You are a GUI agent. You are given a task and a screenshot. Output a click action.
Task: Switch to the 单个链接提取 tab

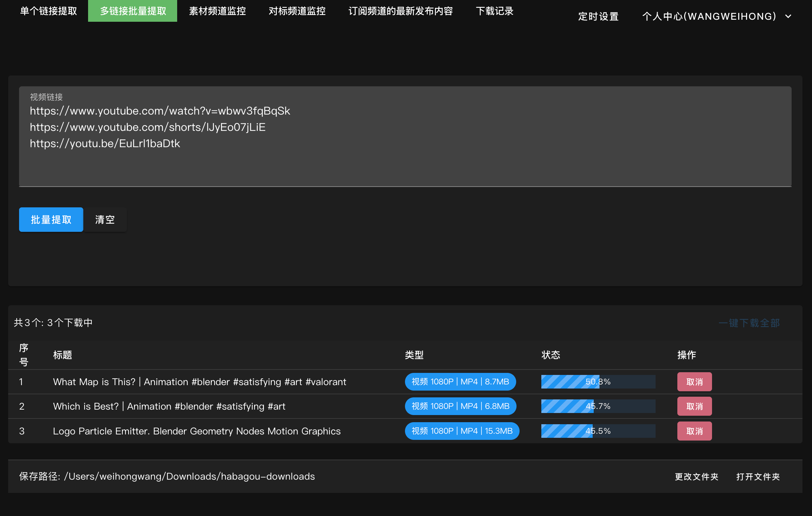pyautogui.click(x=48, y=11)
